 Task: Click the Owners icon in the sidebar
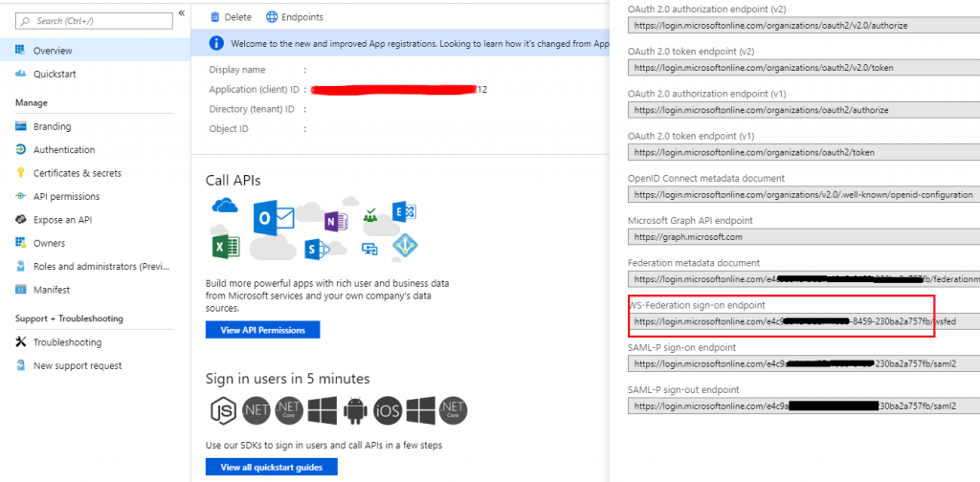tap(20, 243)
